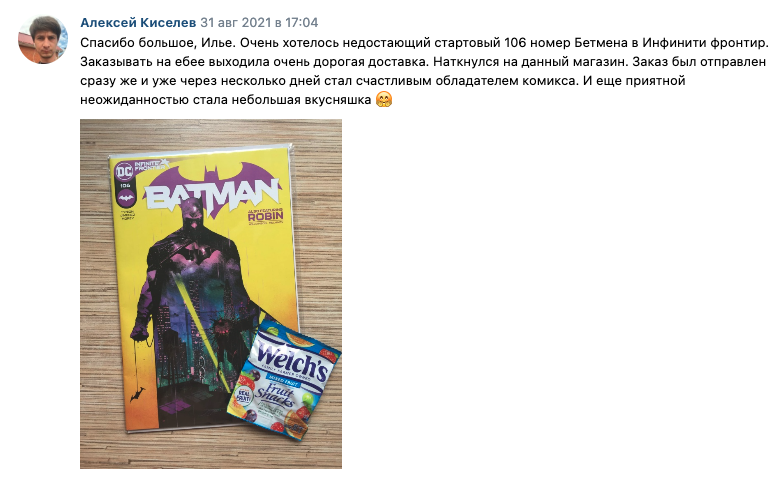779x480 pixels.
Task: Open the attached Batman comic photo
Action: pyautogui.click(x=211, y=294)
